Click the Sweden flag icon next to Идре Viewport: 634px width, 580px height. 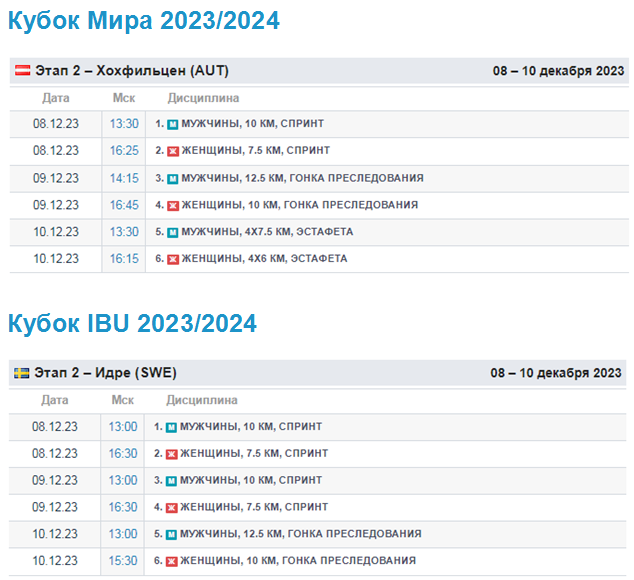[x=21, y=373]
